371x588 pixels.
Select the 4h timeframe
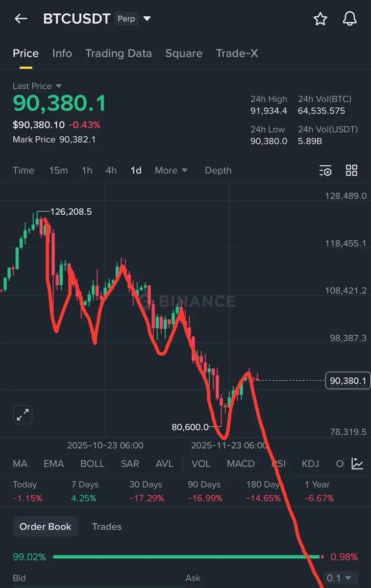(111, 171)
